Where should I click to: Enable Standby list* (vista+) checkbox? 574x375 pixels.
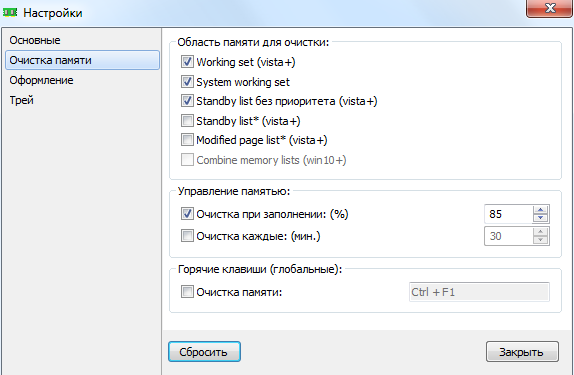point(187,120)
